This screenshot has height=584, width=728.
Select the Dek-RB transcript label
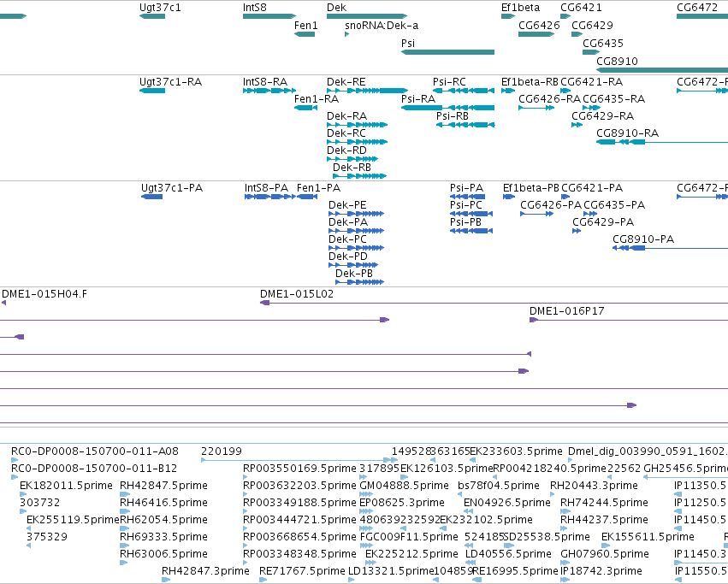352,167
